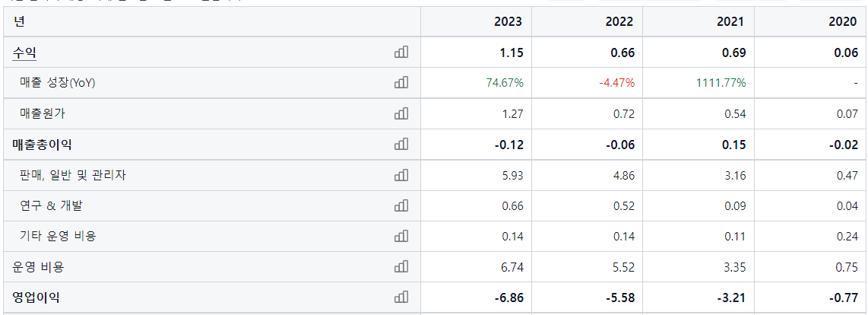Open chart icon for 매출 성장(YoY) row

[x=401, y=83]
